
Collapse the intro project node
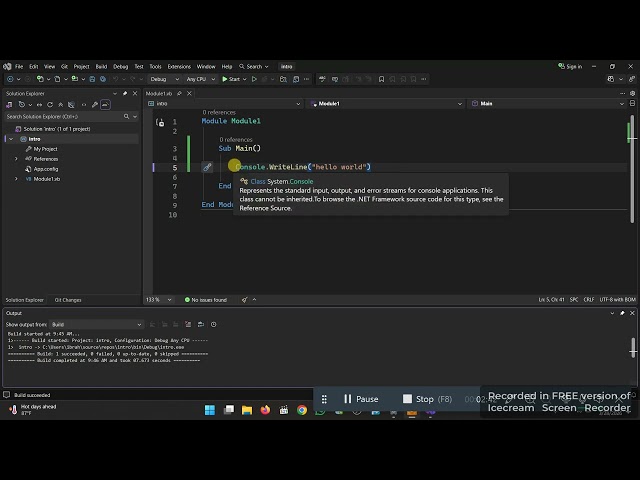[11, 139]
